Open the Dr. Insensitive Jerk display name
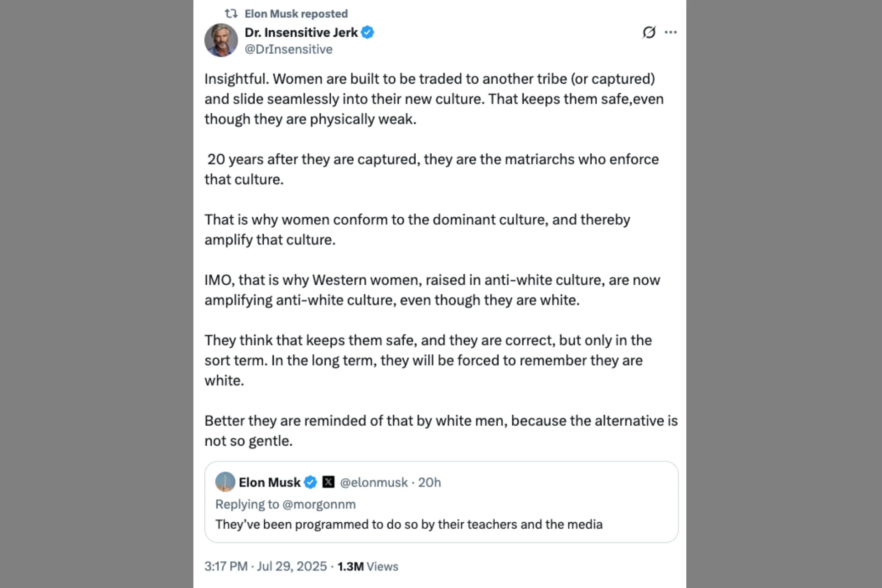882x588 pixels. click(301, 33)
